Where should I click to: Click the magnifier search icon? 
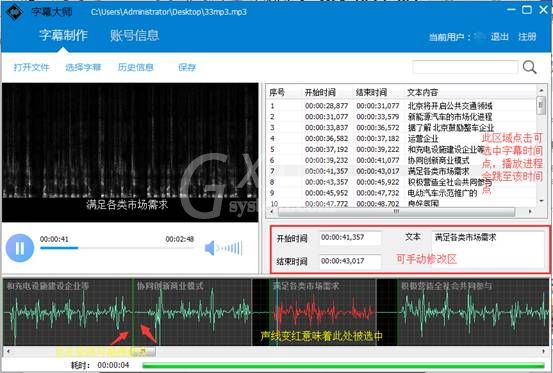click(x=529, y=67)
